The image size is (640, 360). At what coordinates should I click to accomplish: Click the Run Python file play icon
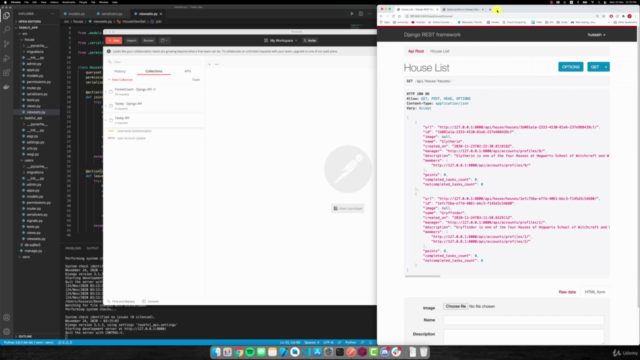pos(352,13)
